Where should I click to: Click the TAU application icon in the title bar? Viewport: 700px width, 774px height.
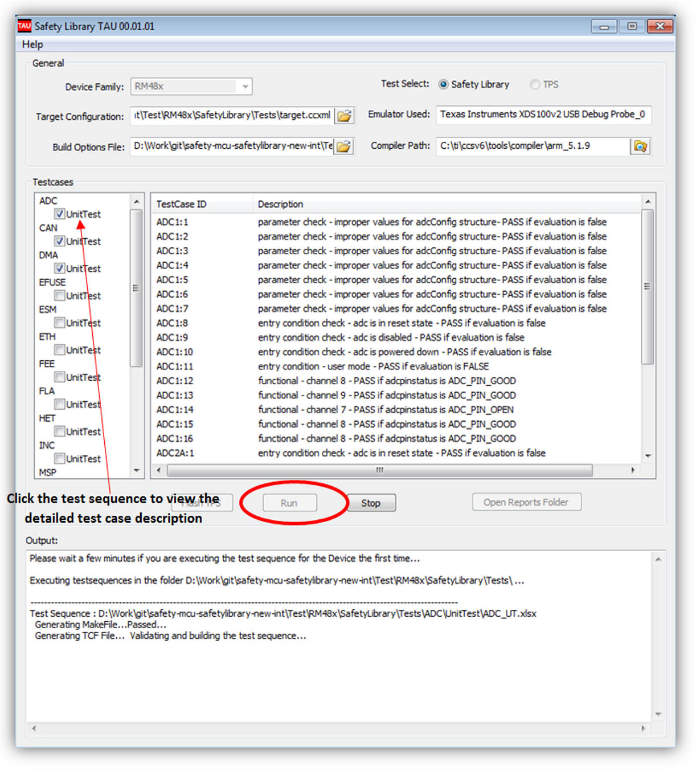click(x=23, y=26)
